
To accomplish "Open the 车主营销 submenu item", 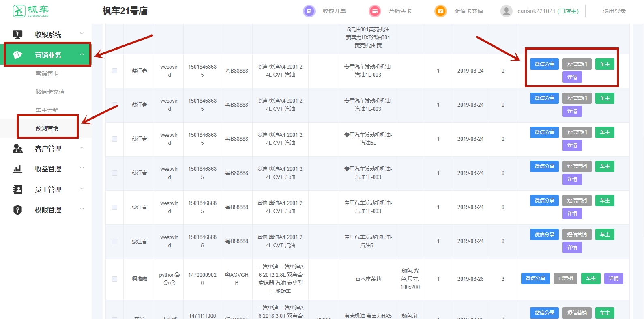I will (47, 110).
